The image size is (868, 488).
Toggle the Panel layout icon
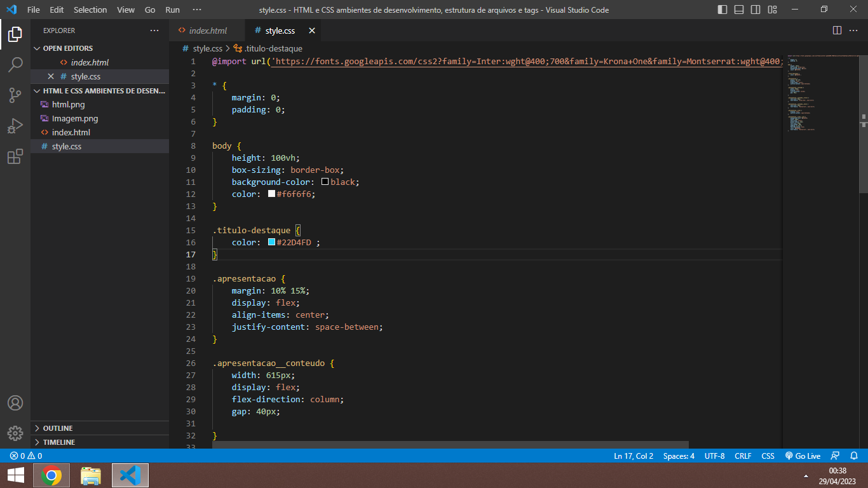tap(739, 10)
